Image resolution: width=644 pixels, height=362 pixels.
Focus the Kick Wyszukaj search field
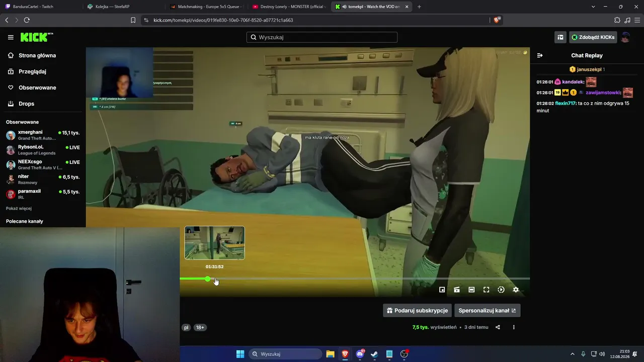click(322, 37)
